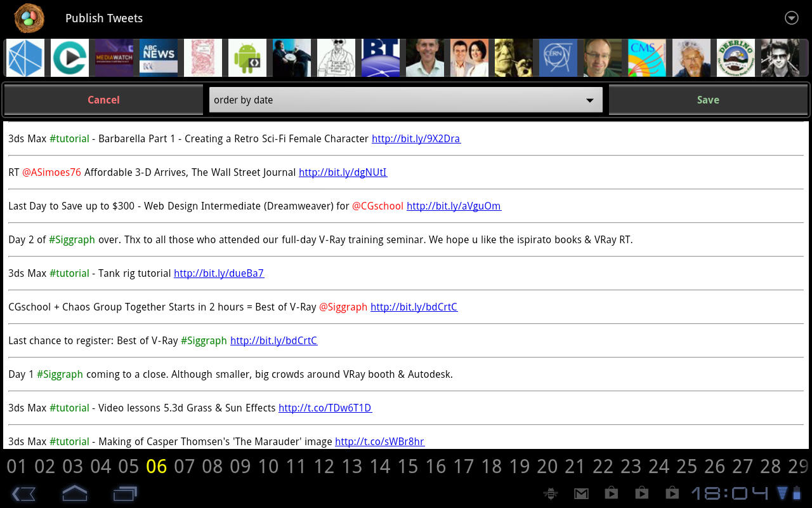The image size is (812, 508).
Task: Tap #tutorial in the Grass & Sun Effects tweet
Action: tap(70, 408)
